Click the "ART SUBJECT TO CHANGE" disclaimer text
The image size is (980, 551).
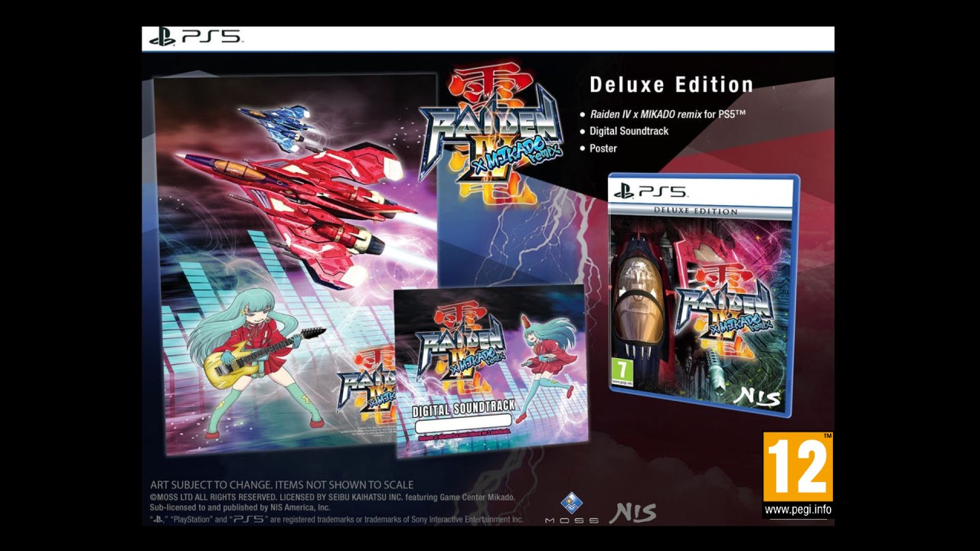(281, 484)
